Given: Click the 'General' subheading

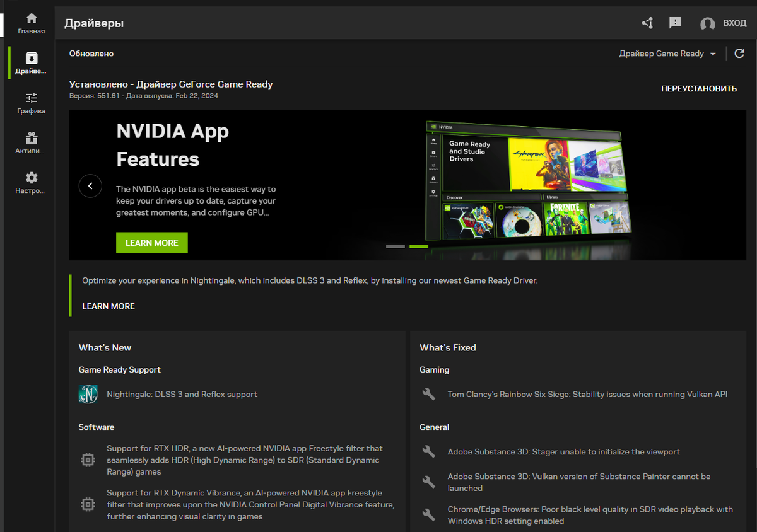Looking at the screenshot, I should click(x=435, y=427).
